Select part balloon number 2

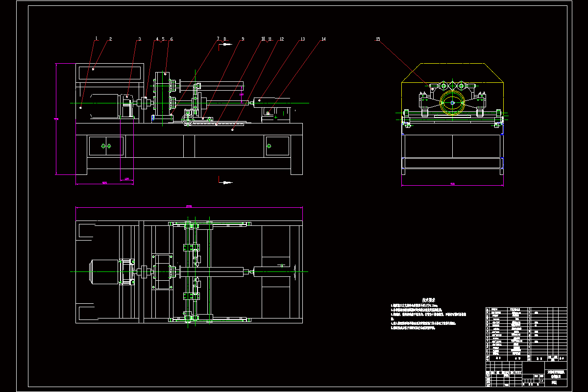111,39
